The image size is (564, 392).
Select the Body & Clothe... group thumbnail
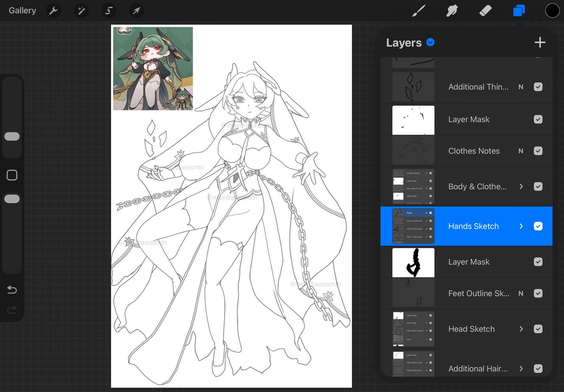[x=413, y=187]
